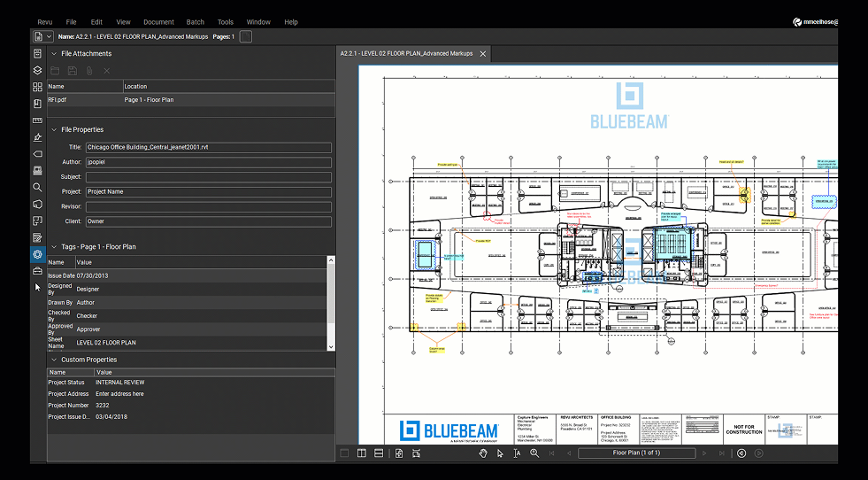868x480 pixels.
Task: Open the Measurements ruler panel icon
Action: (38, 120)
